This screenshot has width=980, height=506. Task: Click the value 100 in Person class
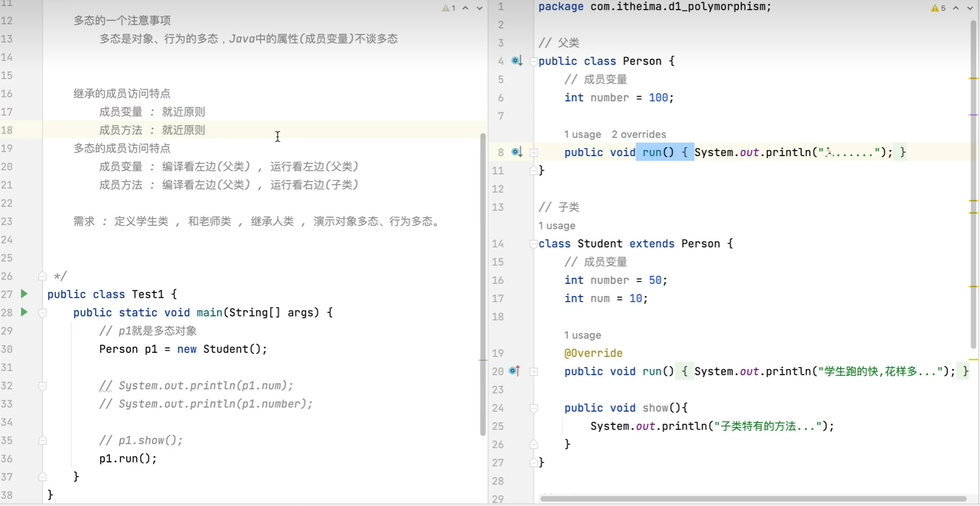coord(658,98)
